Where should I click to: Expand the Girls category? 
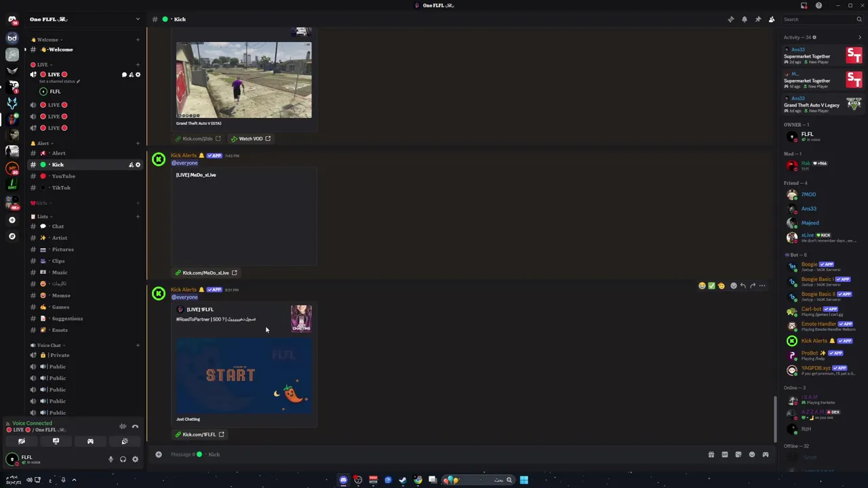(x=41, y=203)
